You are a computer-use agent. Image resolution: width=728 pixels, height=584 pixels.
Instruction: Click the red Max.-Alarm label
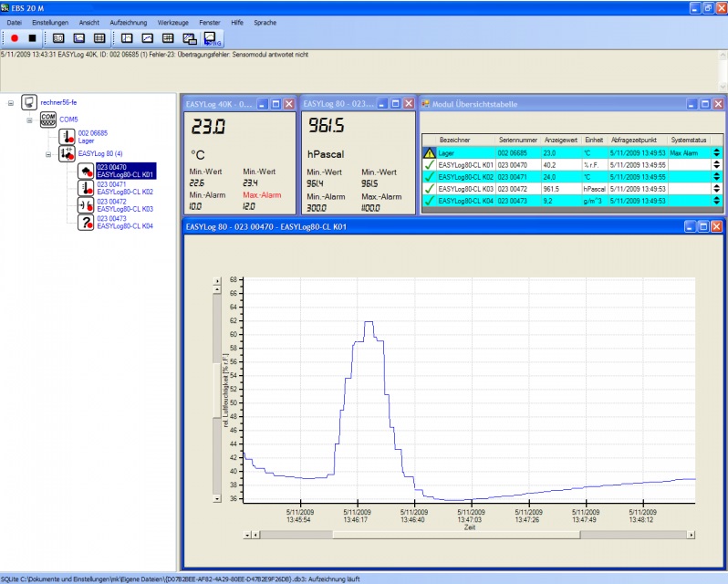262,195
